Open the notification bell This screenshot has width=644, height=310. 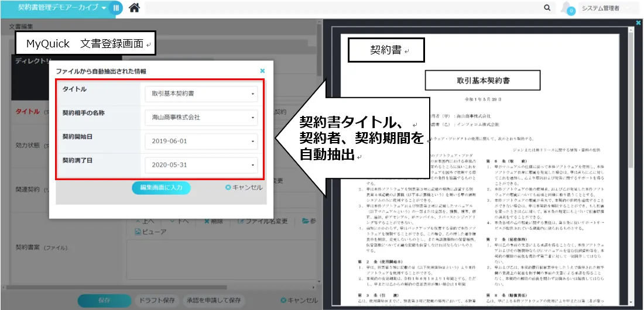(568, 8)
